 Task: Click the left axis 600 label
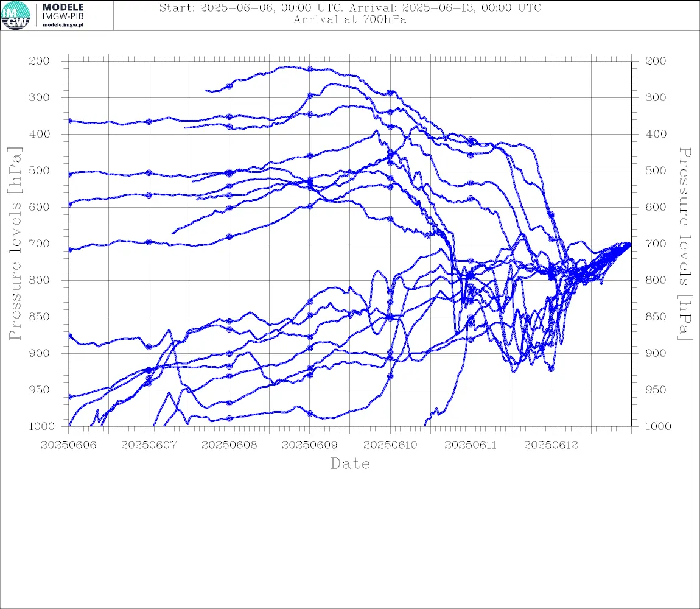[x=40, y=207]
